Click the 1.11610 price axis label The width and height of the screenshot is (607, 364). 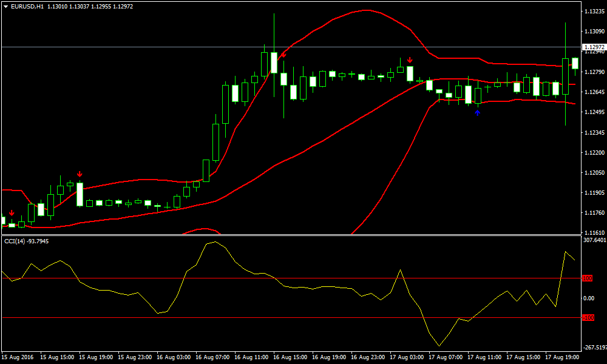pyautogui.click(x=593, y=233)
